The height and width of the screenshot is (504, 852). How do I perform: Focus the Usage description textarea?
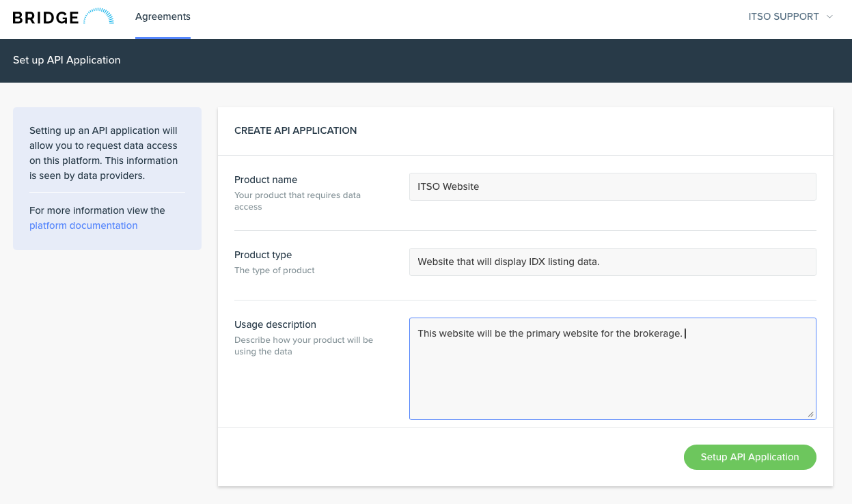pyautogui.click(x=612, y=368)
